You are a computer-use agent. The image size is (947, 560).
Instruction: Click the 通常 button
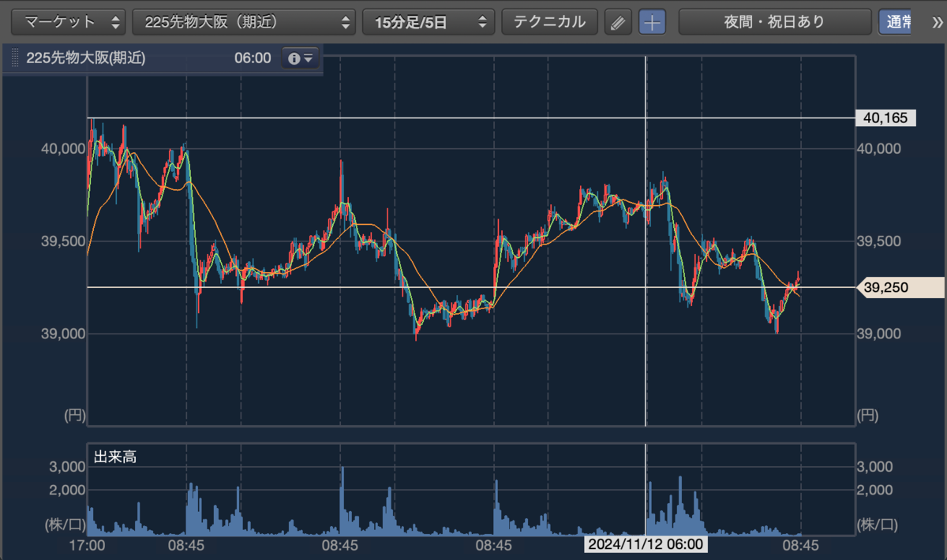(x=896, y=22)
